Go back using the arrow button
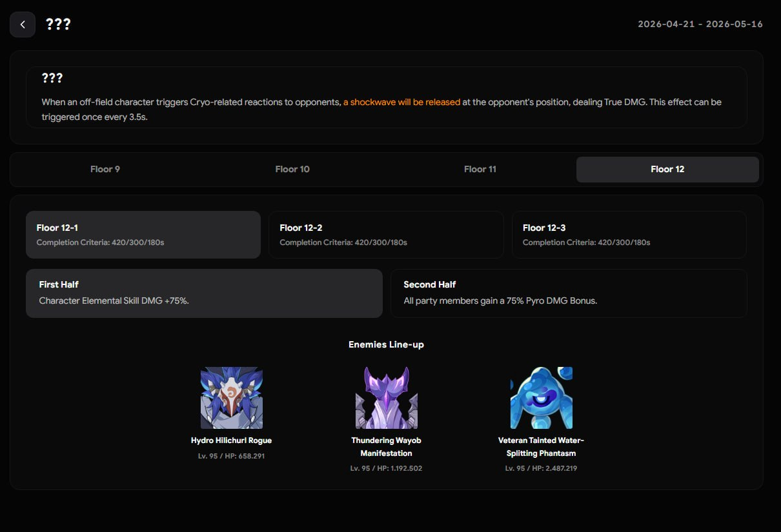Image resolution: width=781 pixels, height=532 pixels. pos(23,25)
